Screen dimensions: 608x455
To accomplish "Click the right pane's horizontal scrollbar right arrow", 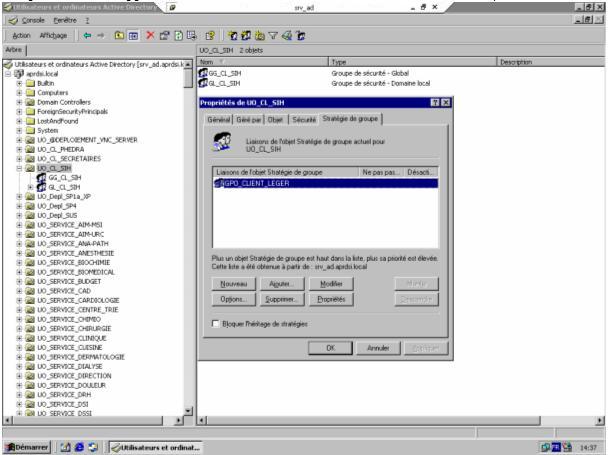I will point(600,420).
